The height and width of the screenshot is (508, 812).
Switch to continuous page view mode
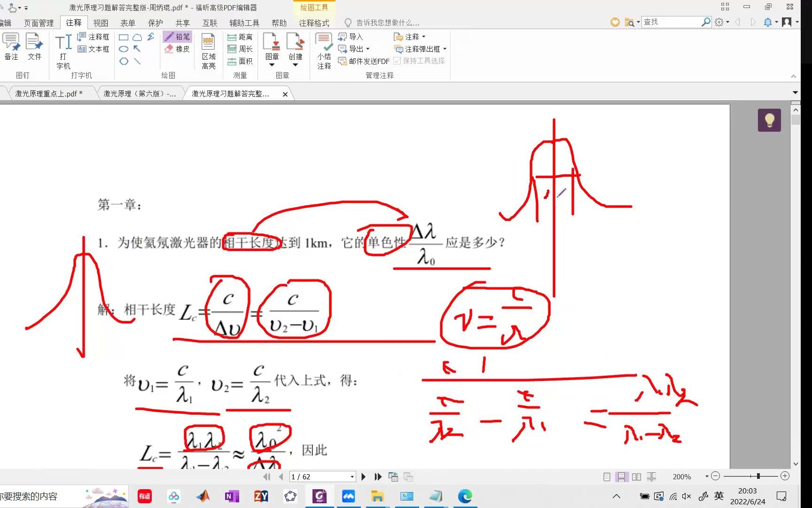click(621, 476)
